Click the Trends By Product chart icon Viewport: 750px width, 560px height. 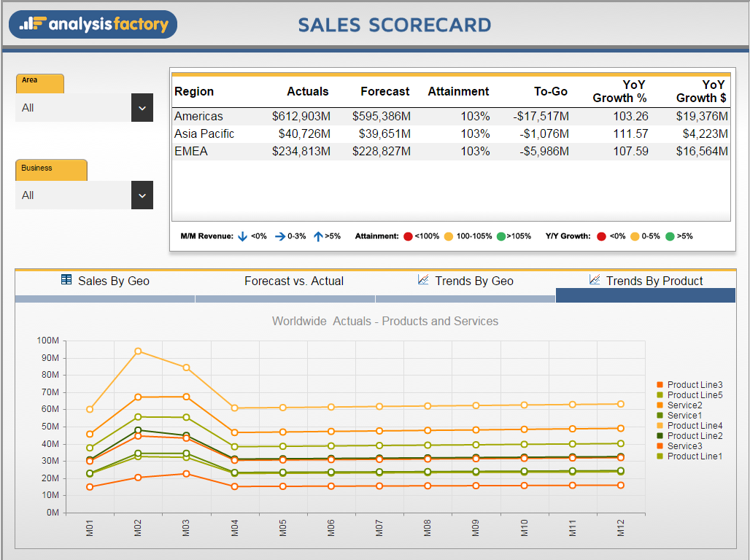(x=595, y=280)
